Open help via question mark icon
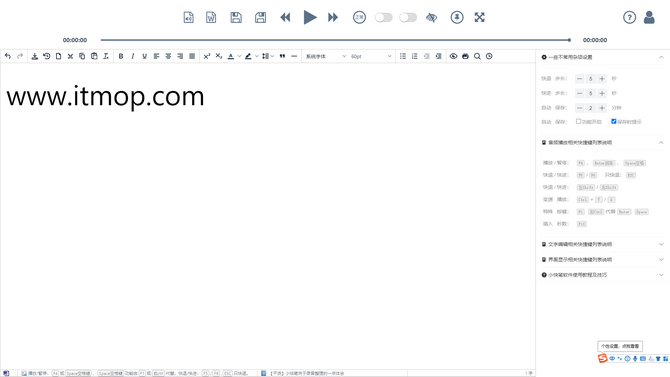Screen dimensions: 670x377 629,18
